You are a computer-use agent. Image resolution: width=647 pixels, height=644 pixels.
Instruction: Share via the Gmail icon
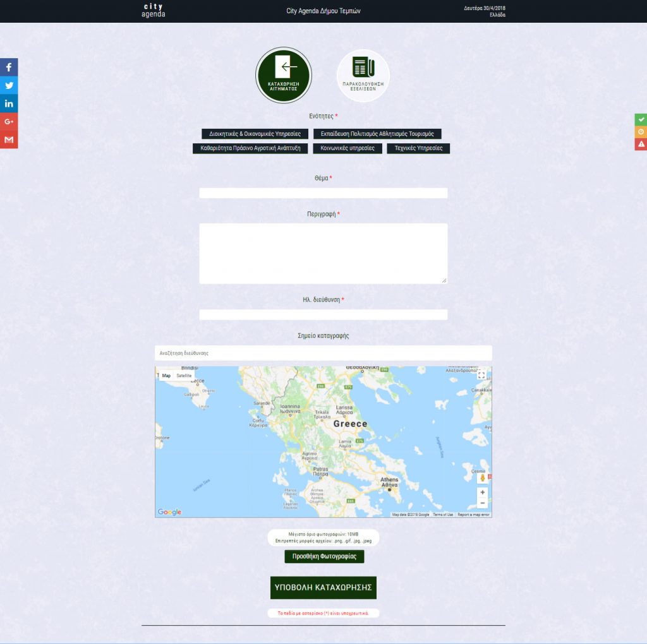point(9,140)
